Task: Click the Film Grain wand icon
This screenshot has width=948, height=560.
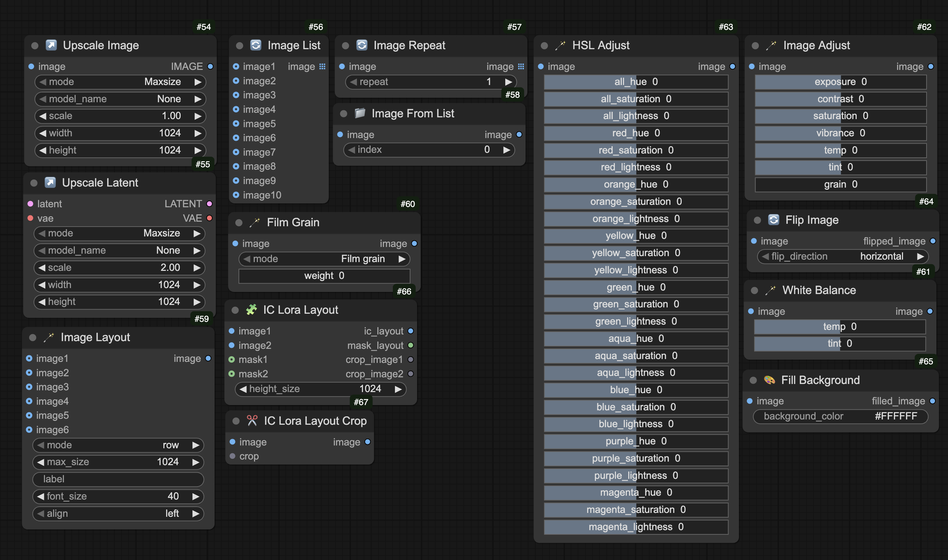Action: coord(255,222)
